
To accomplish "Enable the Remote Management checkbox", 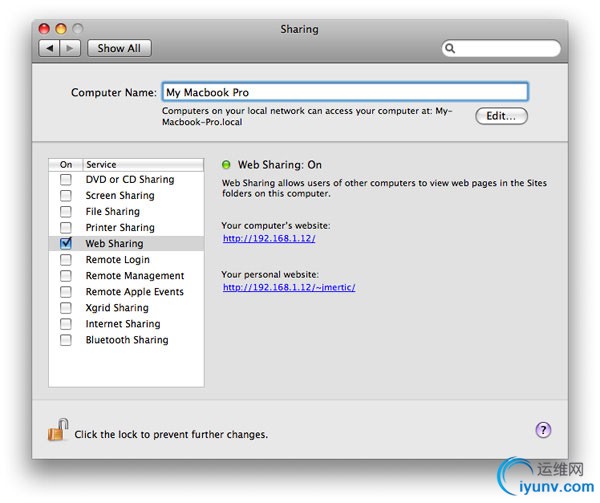I will [66, 275].
